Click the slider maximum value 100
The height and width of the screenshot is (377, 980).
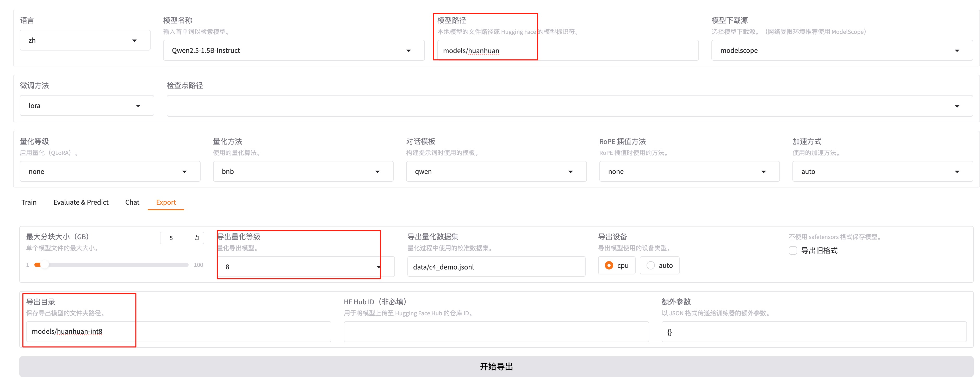pos(198,265)
